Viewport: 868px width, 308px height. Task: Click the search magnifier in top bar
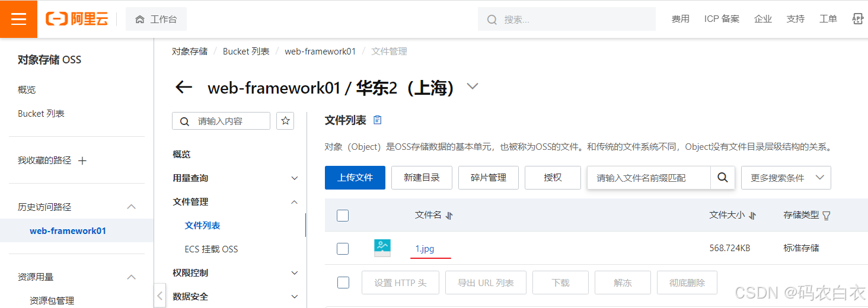coord(492,20)
